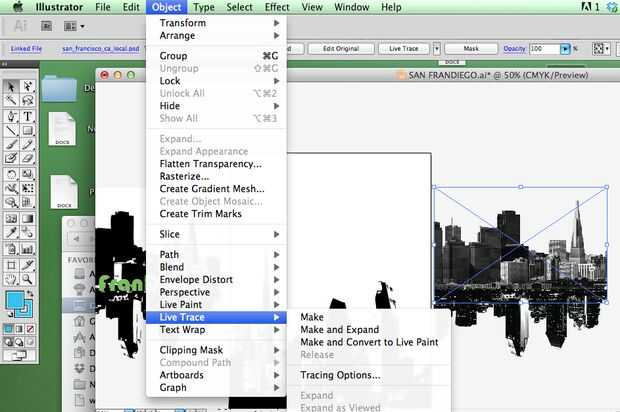Click the Opacity value field
The height and width of the screenshot is (412, 620).
tap(544, 49)
